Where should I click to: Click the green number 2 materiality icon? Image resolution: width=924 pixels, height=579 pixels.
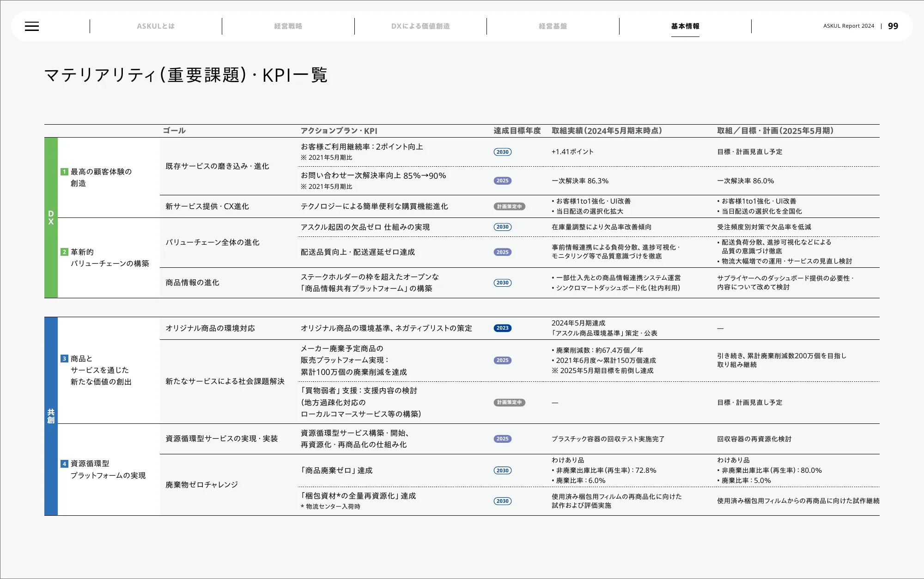pos(65,252)
